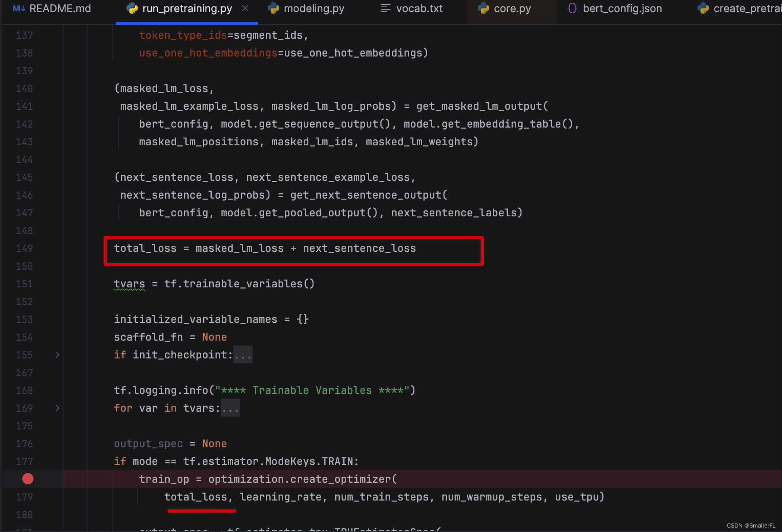Click the underlined 'tvars' variable on line 151
Viewport: 782px width, 532px height.
tap(129, 284)
